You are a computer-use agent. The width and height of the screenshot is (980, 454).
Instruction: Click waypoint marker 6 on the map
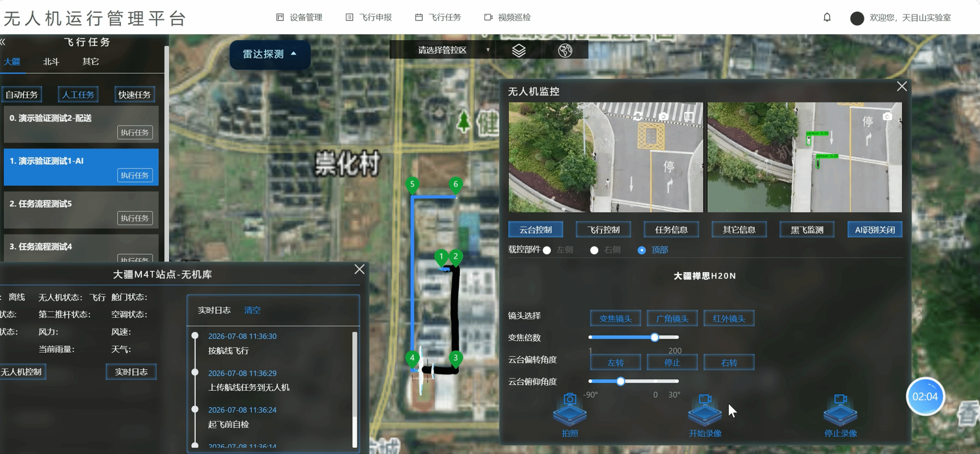click(x=456, y=185)
